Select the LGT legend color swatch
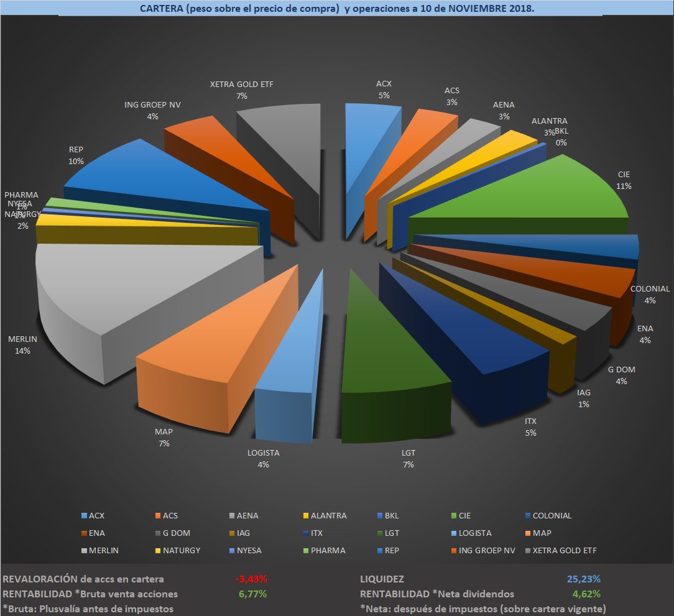The width and height of the screenshot is (674, 616). click(x=380, y=533)
